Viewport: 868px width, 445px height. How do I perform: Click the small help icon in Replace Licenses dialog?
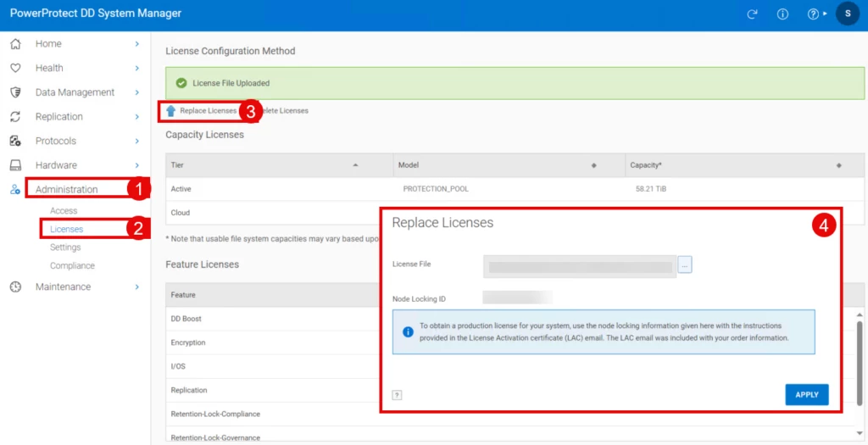click(397, 395)
